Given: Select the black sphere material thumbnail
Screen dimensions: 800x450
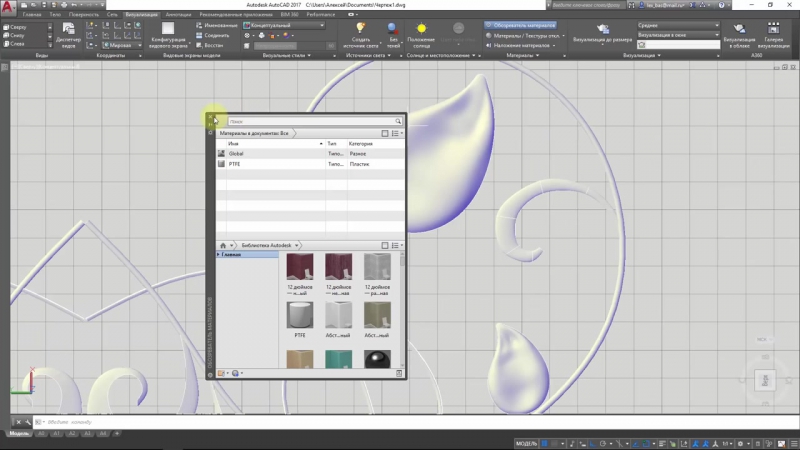Looking at the screenshot, I should click(x=377, y=359).
